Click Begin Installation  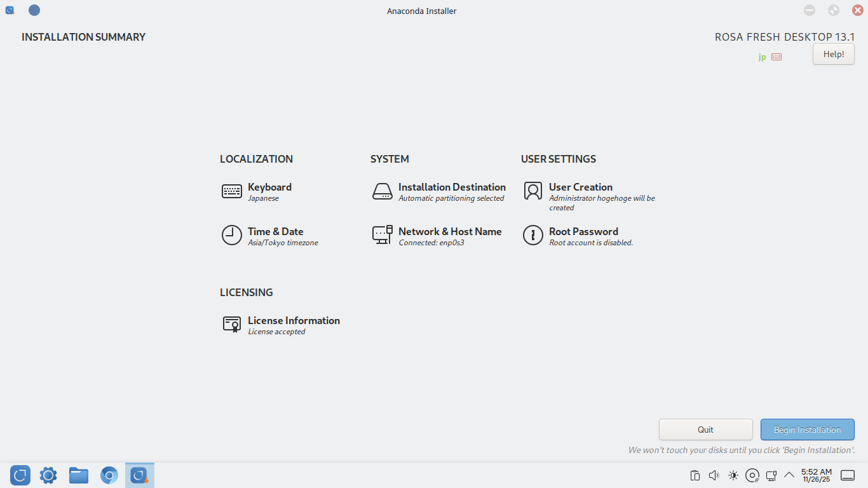point(808,430)
